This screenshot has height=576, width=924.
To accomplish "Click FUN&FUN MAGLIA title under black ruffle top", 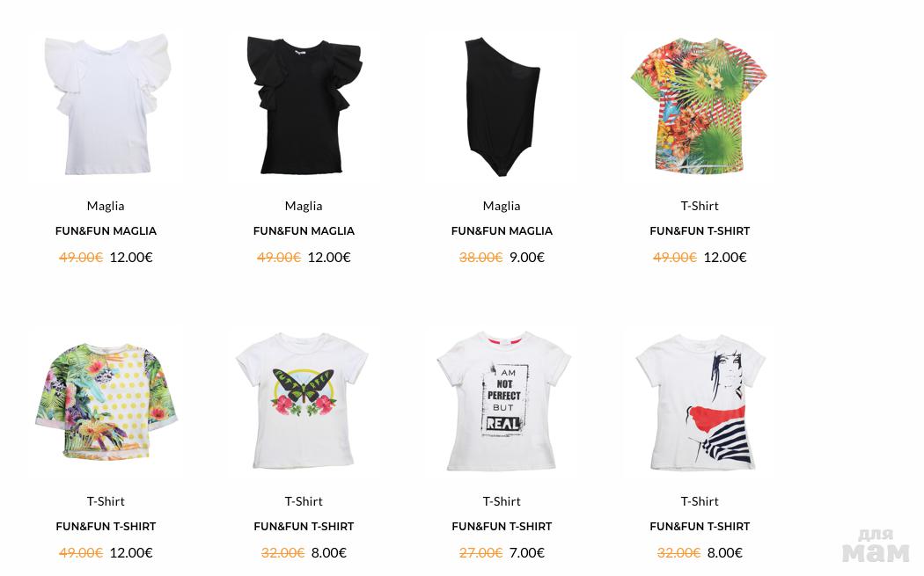I will tap(304, 231).
